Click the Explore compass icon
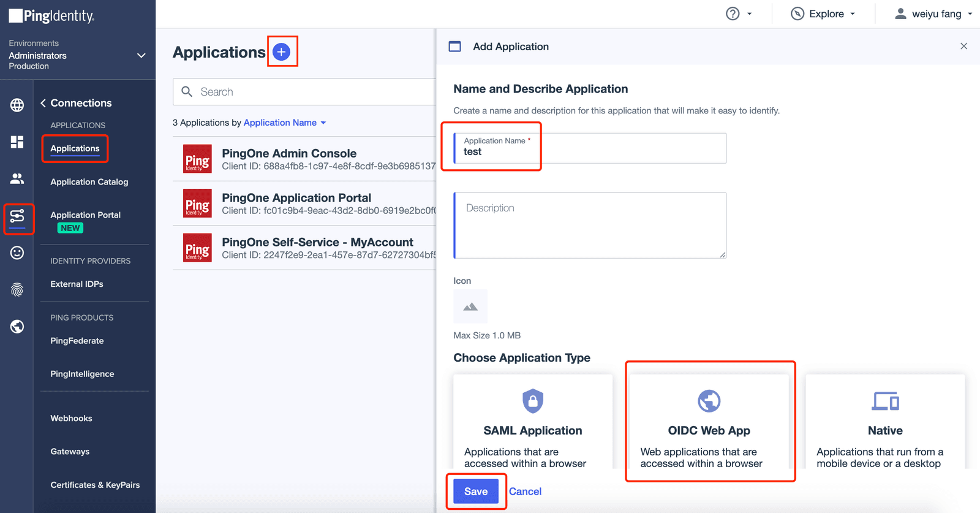 [797, 13]
